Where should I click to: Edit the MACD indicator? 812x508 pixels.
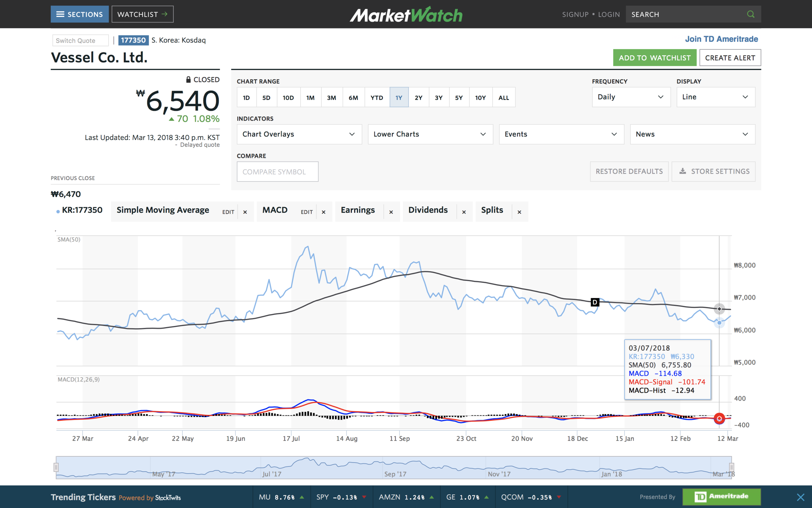(307, 212)
